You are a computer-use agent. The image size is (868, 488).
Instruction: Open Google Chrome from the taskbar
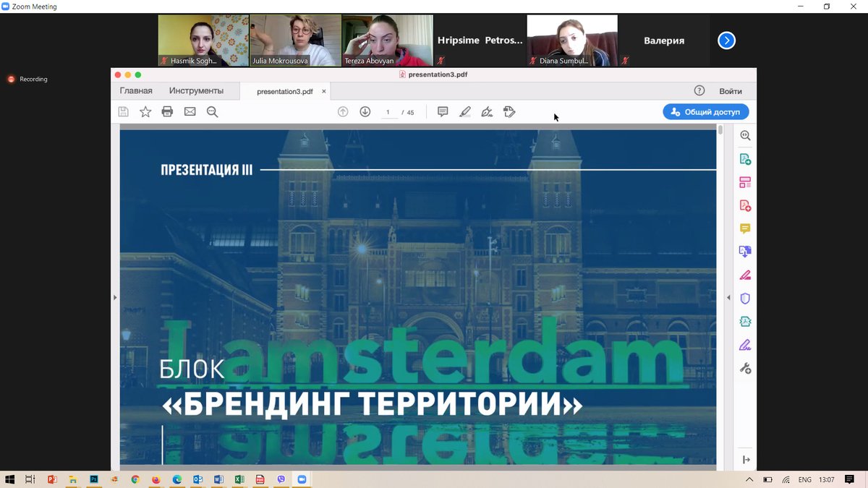[x=135, y=479]
